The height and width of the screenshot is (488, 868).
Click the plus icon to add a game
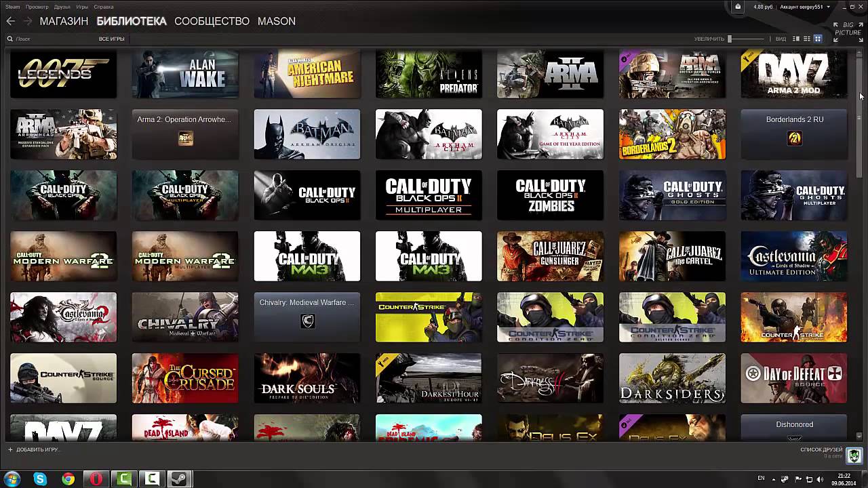coord(10,449)
